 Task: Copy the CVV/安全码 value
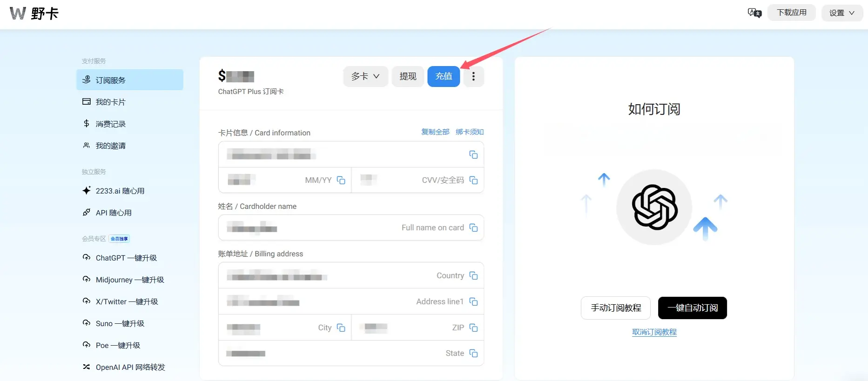coord(473,180)
